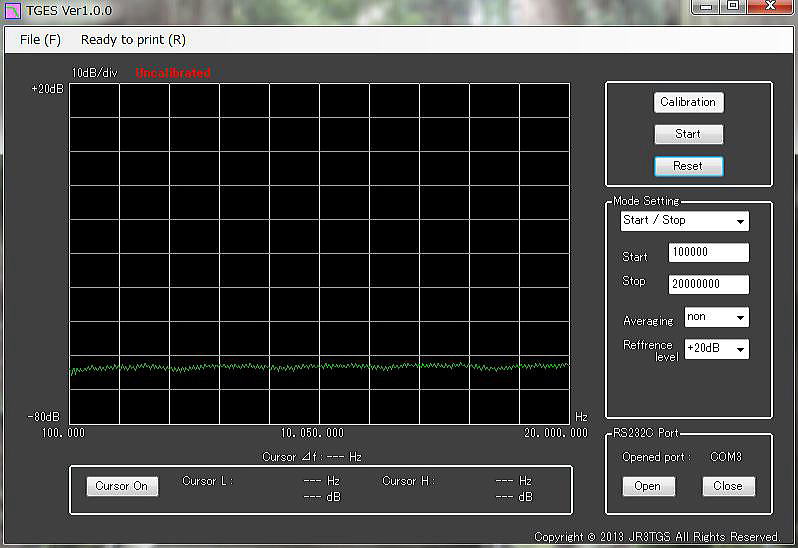This screenshot has width=798, height=548.
Task: Close the TGES window
Action: click(x=771, y=7)
